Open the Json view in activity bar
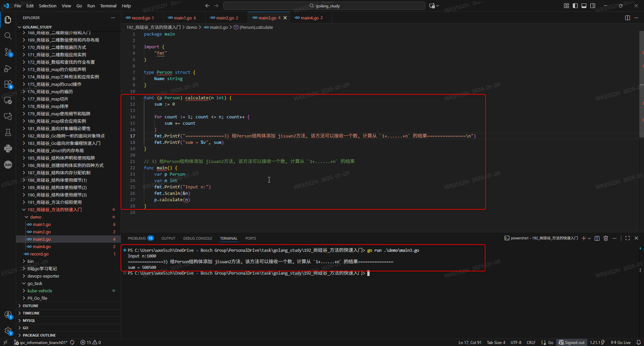644x346 pixels. pos(8,165)
